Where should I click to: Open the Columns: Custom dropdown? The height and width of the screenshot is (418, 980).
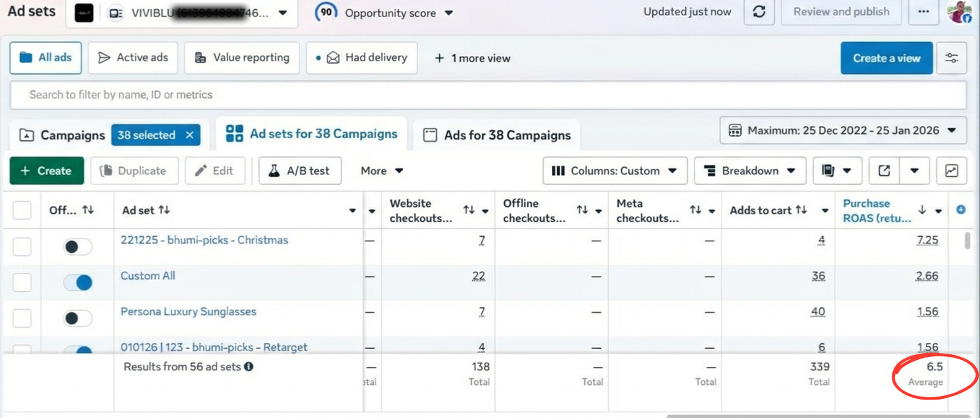pyautogui.click(x=615, y=171)
